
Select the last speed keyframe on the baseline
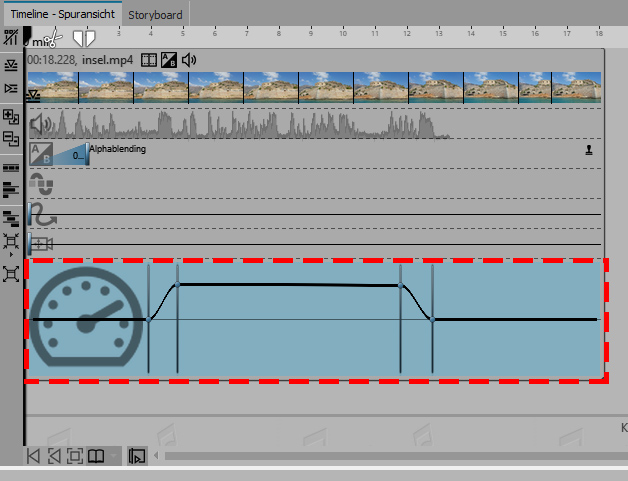[433, 320]
